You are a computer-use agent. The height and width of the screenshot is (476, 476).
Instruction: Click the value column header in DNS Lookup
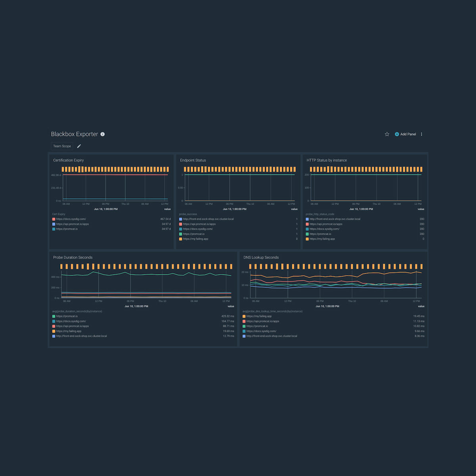coord(421,306)
